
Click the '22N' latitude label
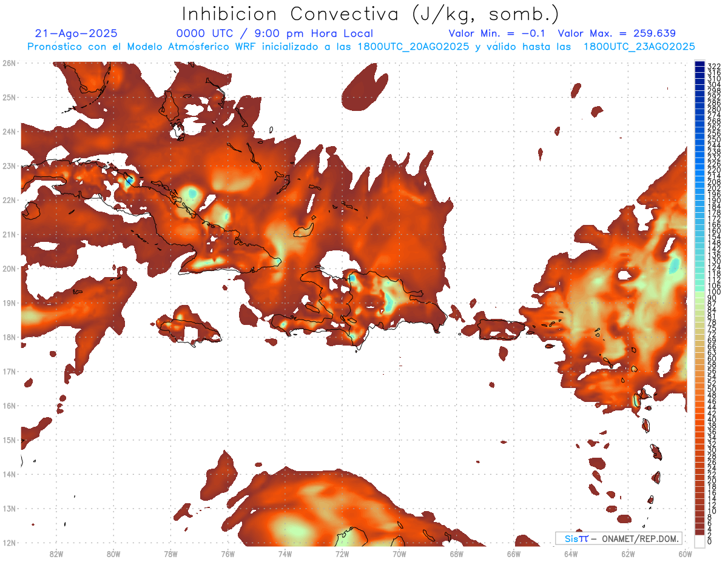pos(8,200)
